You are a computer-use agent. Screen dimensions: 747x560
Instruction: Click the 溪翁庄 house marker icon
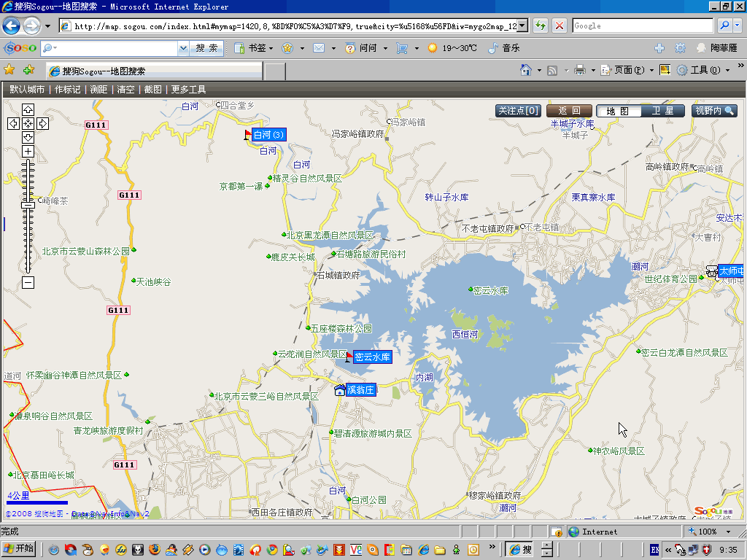(x=340, y=390)
